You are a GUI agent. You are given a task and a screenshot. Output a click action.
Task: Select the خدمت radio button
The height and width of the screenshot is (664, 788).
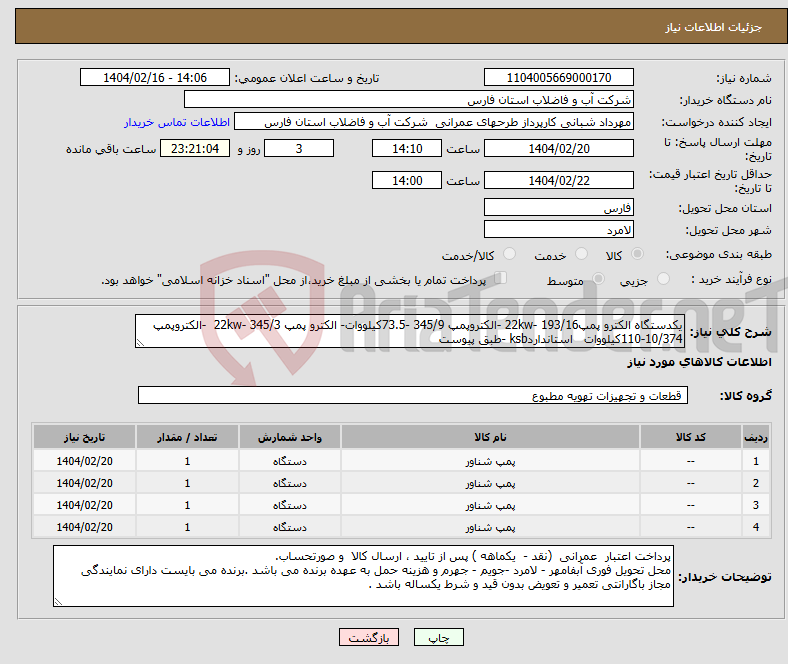point(581,254)
